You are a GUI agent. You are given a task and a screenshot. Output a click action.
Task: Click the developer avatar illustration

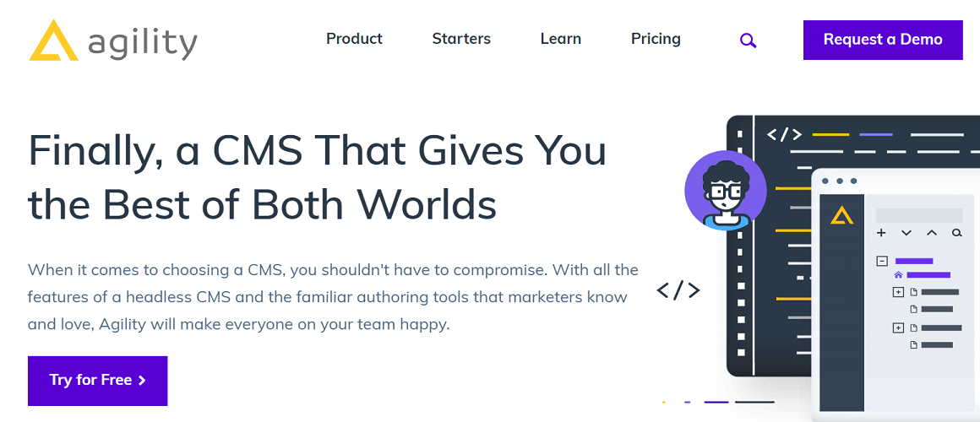pos(725,192)
